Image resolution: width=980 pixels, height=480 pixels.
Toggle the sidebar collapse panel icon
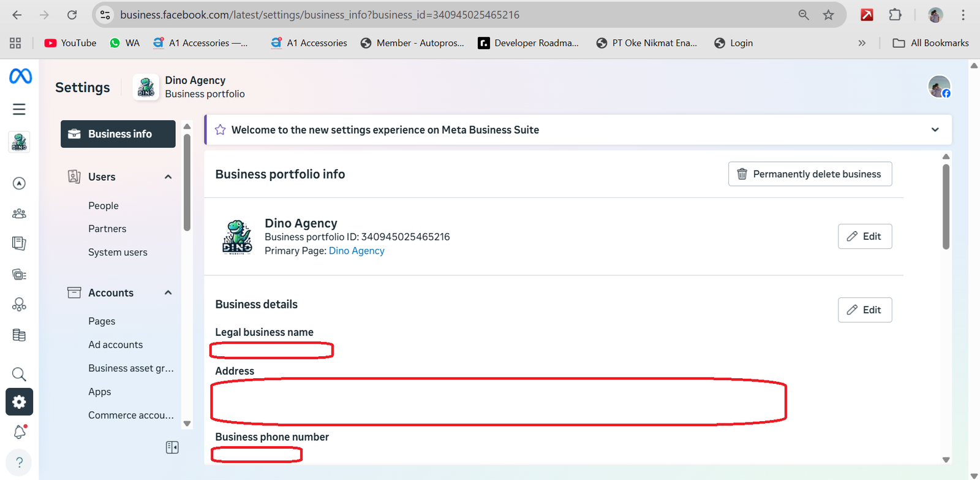[x=172, y=448]
